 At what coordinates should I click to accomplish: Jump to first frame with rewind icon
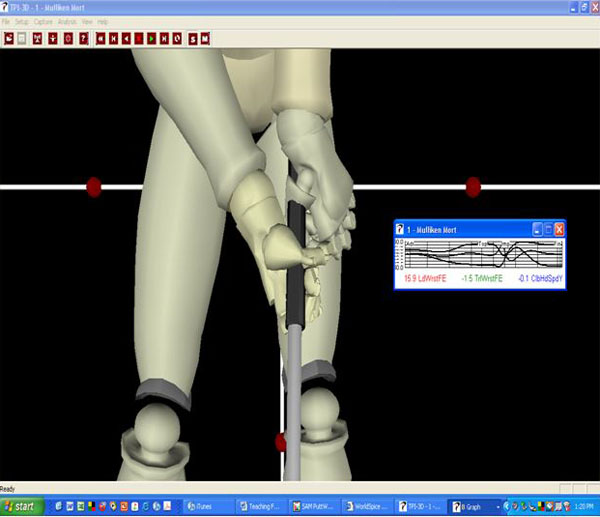[x=101, y=39]
